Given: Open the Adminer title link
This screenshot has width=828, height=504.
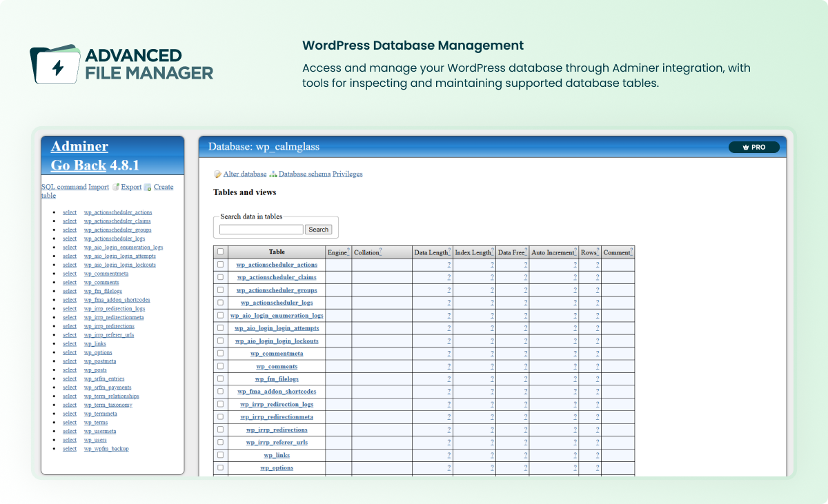Looking at the screenshot, I should [79, 146].
